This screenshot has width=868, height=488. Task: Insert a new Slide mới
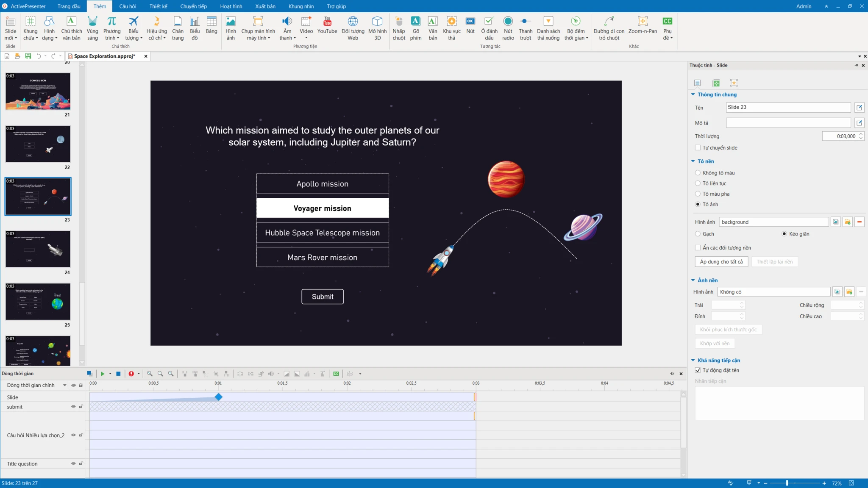click(11, 28)
